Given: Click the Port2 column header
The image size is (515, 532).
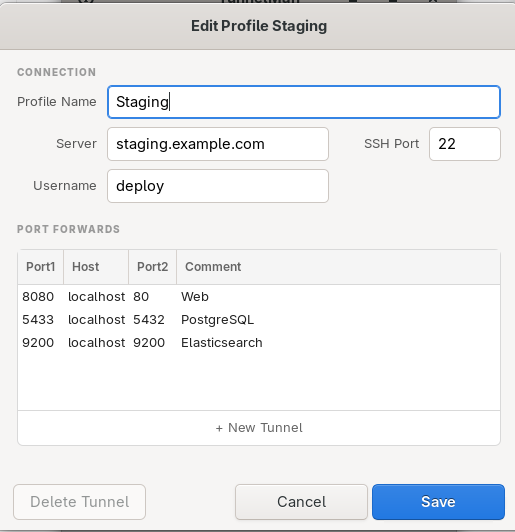Looking at the screenshot, I should (153, 267).
